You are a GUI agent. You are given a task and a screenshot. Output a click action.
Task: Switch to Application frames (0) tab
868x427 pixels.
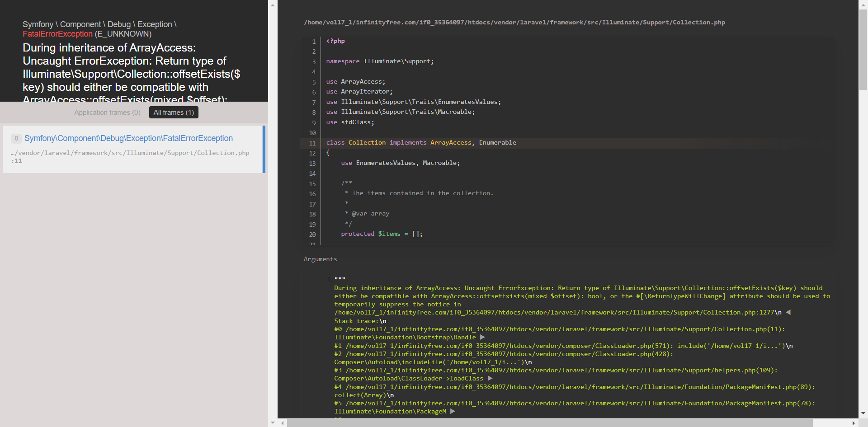[x=107, y=113]
